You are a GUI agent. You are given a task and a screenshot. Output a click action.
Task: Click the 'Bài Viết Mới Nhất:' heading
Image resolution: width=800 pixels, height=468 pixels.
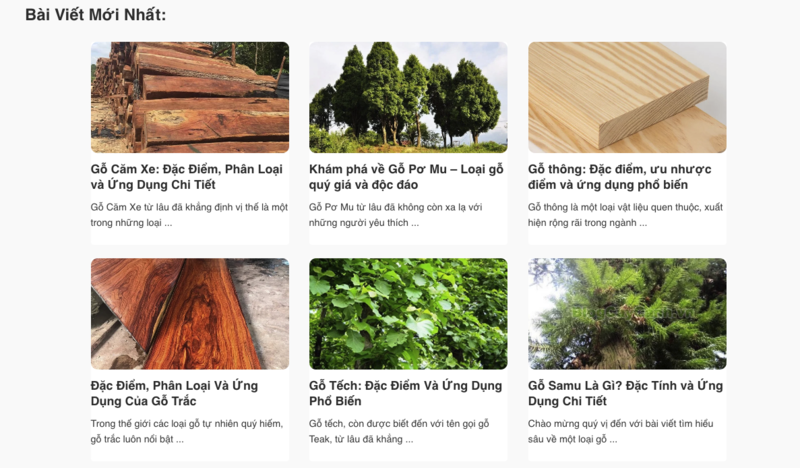click(95, 15)
